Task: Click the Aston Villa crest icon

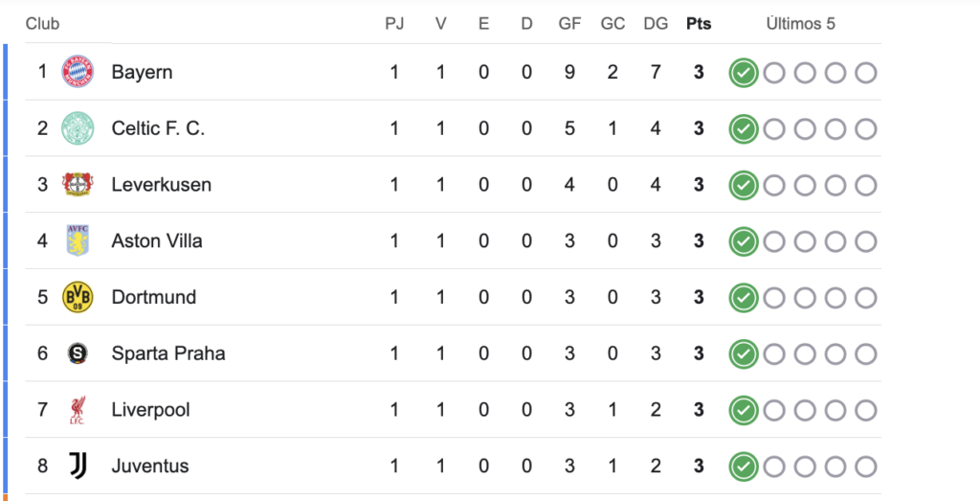Action: [x=78, y=240]
